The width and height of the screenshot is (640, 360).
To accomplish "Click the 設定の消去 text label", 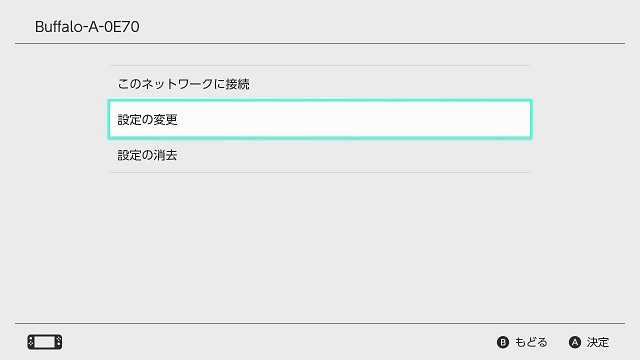I will [x=147, y=155].
